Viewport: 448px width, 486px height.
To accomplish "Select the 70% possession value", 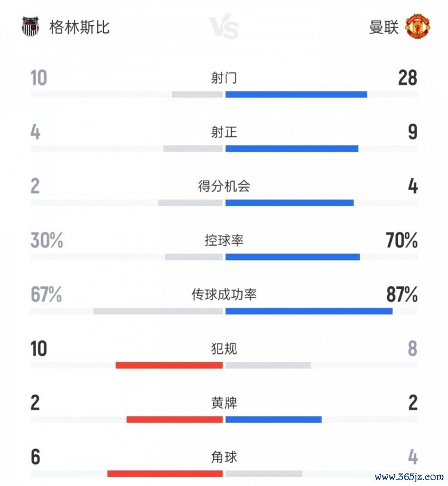I will pos(402,240).
